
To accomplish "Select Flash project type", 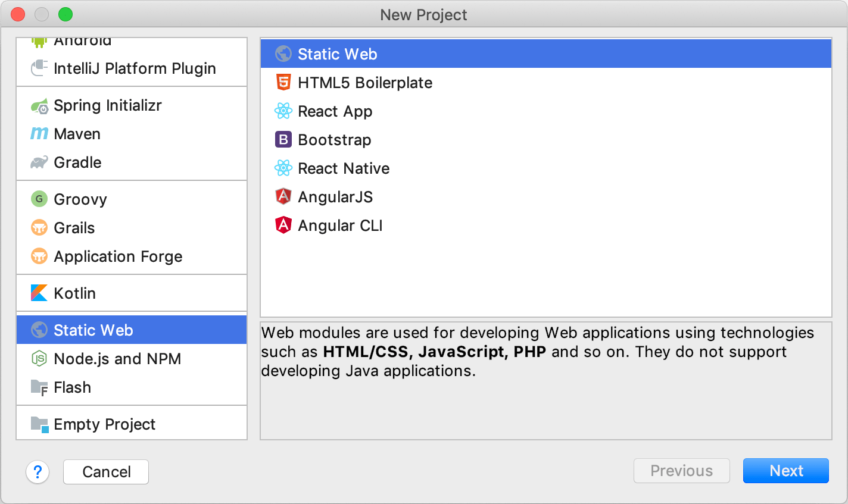I will [132, 387].
